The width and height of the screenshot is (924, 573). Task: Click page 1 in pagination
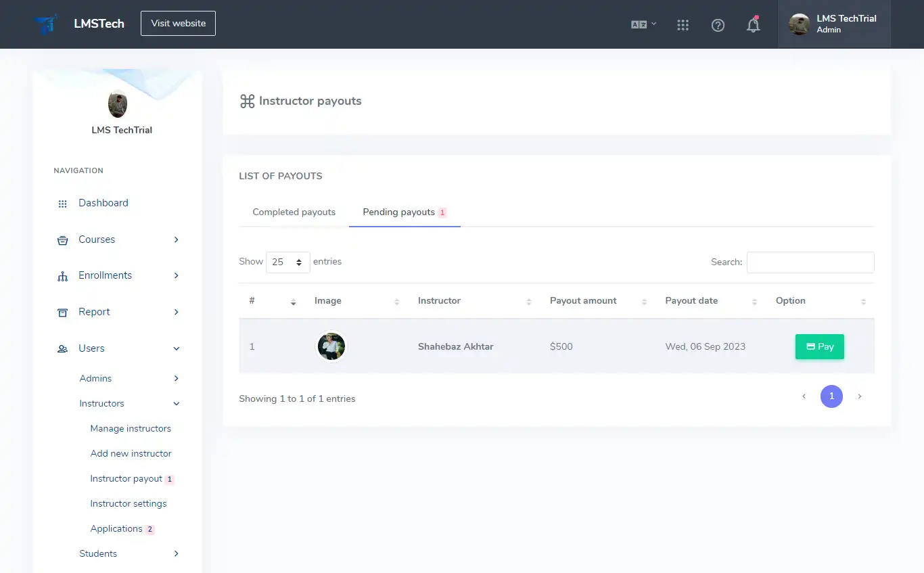click(831, 396)
